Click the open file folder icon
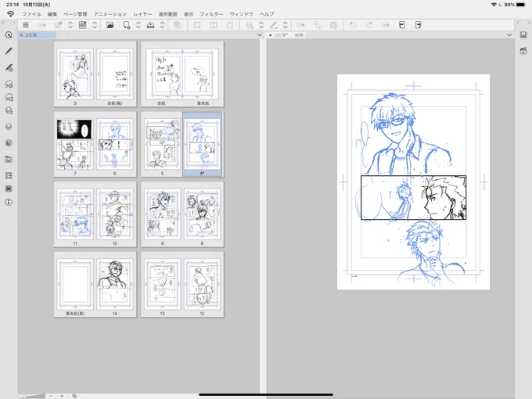Screen dimensions: 532x399 (x=110, y=25)
